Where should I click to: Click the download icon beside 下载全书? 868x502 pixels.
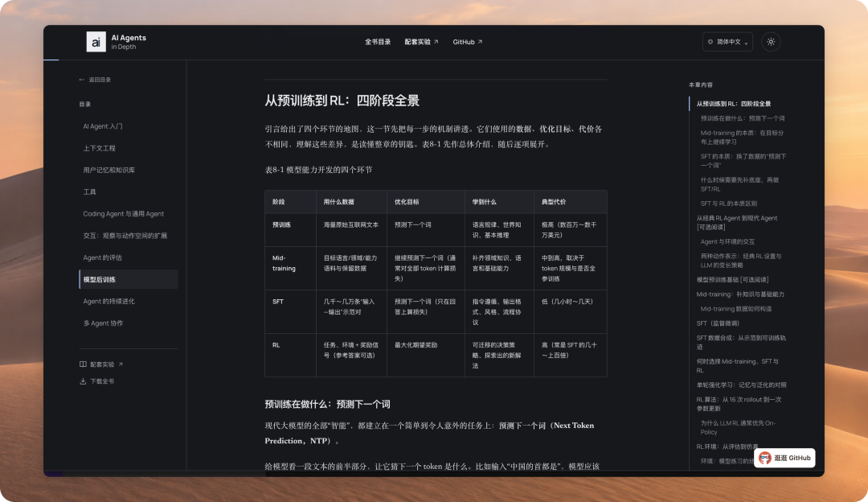(83, 381)
